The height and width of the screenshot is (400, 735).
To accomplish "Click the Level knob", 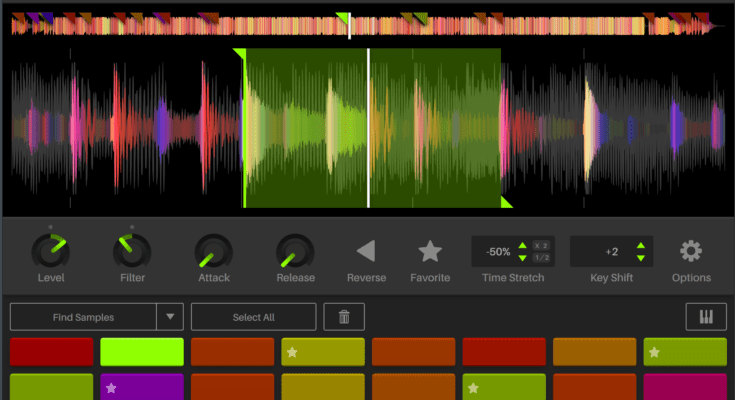I will pos(50,251).
